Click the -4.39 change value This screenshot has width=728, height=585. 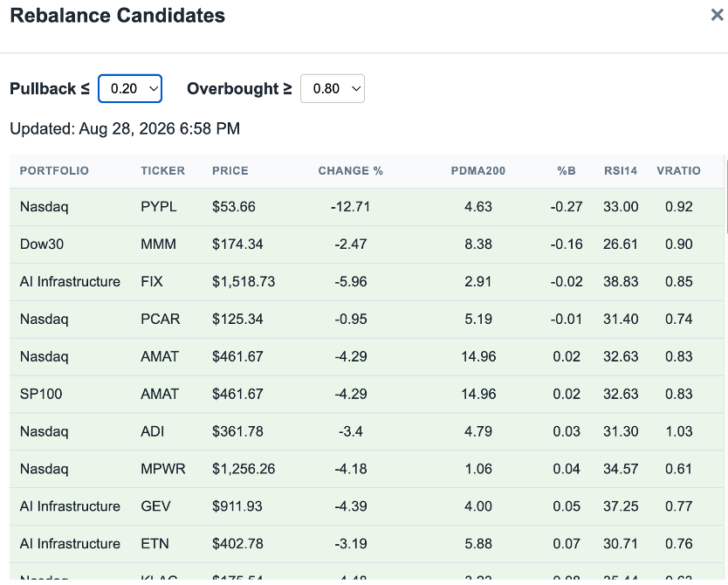pos(351,506)
